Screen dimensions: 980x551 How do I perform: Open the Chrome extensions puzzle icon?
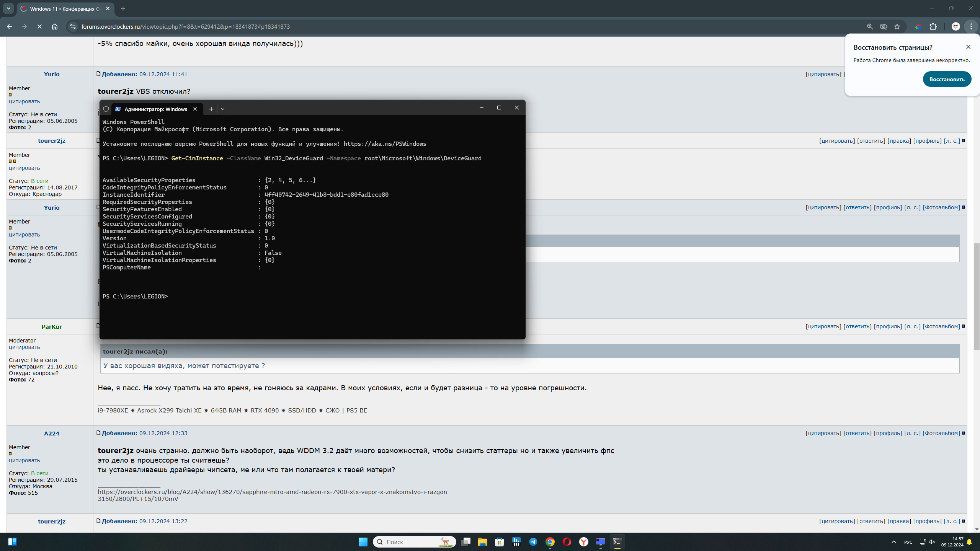933,26
